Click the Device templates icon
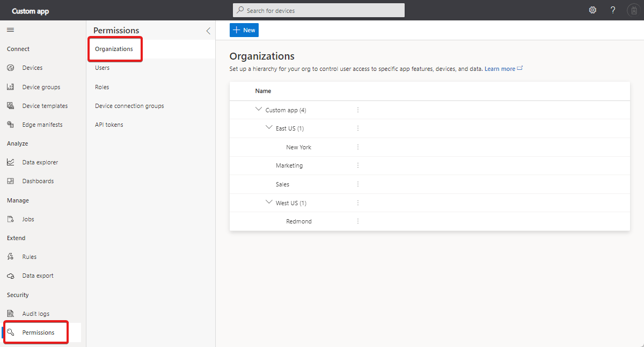Viewport: 644px width, 347px height. point(10,106)
